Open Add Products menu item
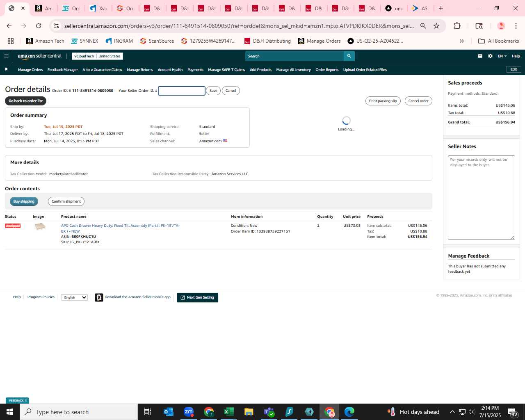 point(260,70)
